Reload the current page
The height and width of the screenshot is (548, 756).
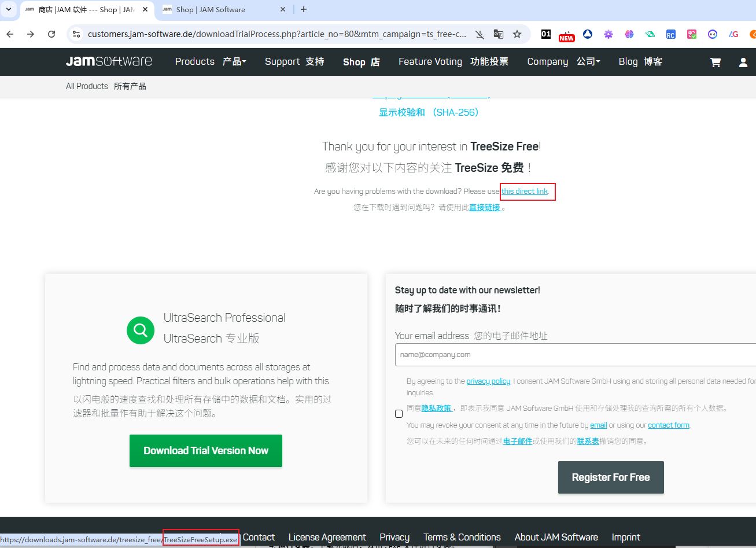[51, 34]
